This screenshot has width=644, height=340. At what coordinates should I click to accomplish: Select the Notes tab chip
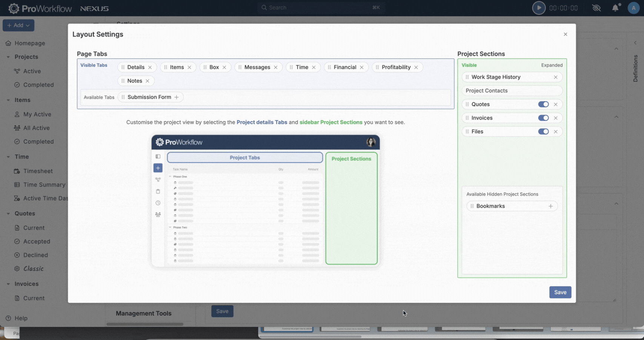(x=134, y=81)
